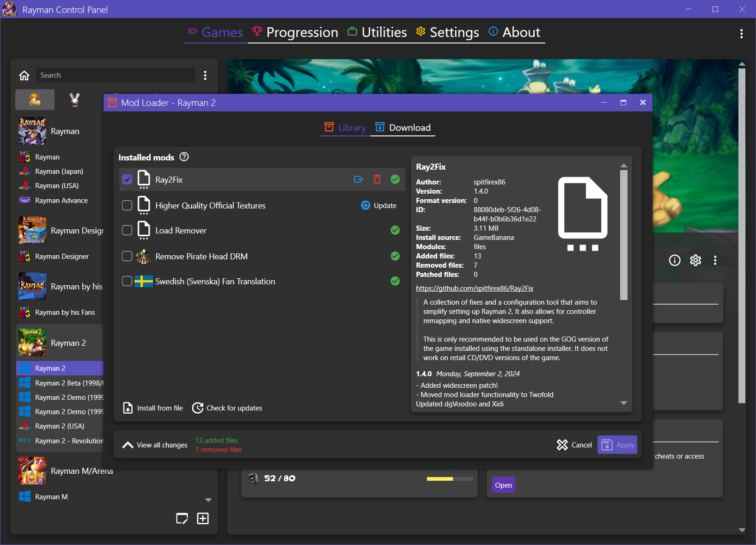Switch to the About tab
This screenshot has width=756, height=545.
514,32
